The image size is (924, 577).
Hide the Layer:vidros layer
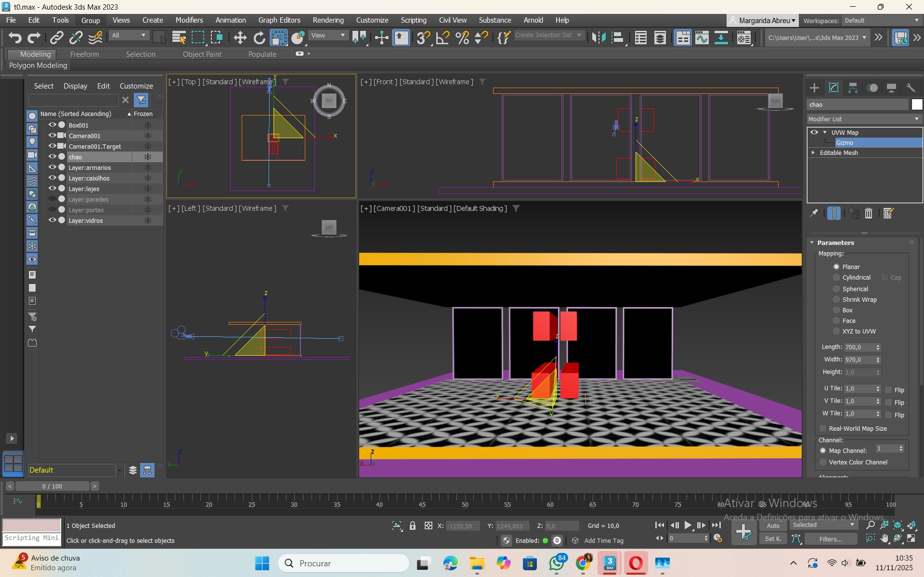pyautogui.click(x=52, y=220)
